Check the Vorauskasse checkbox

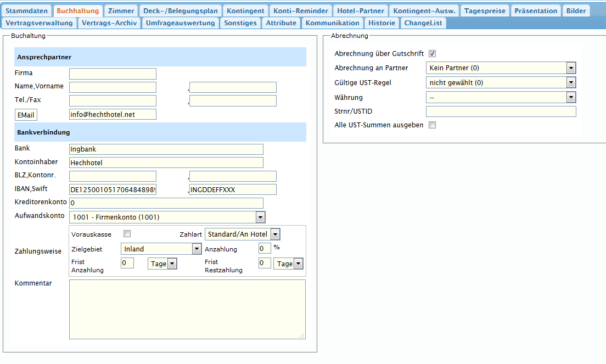(127, 234)
